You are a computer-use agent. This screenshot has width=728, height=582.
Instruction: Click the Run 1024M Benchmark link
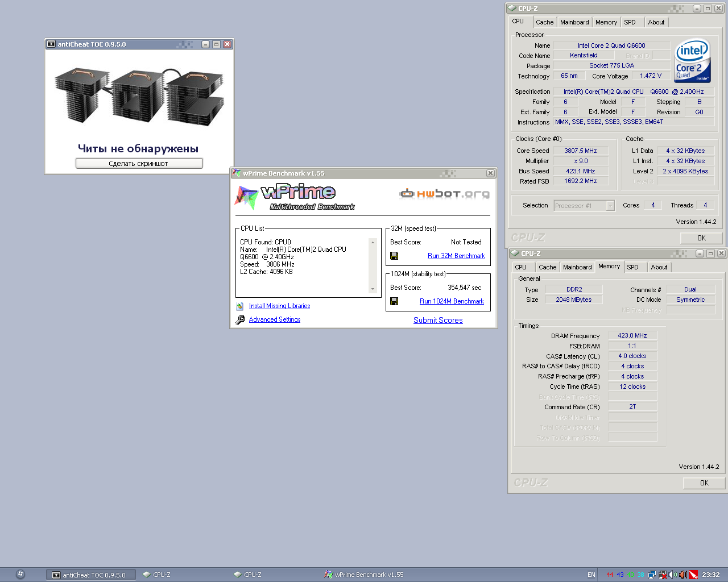tap(452, 301)
